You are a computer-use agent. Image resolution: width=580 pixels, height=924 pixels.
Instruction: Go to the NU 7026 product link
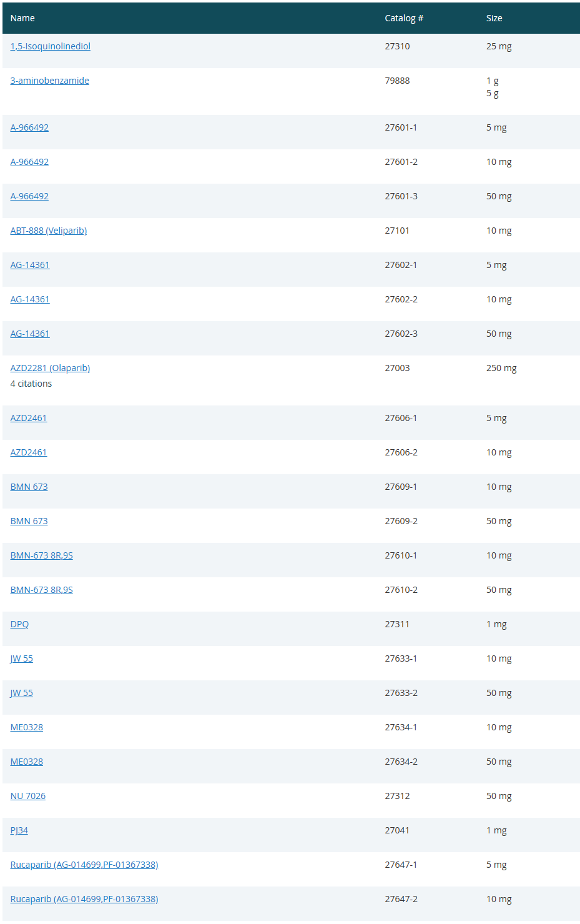coord(27,796)
